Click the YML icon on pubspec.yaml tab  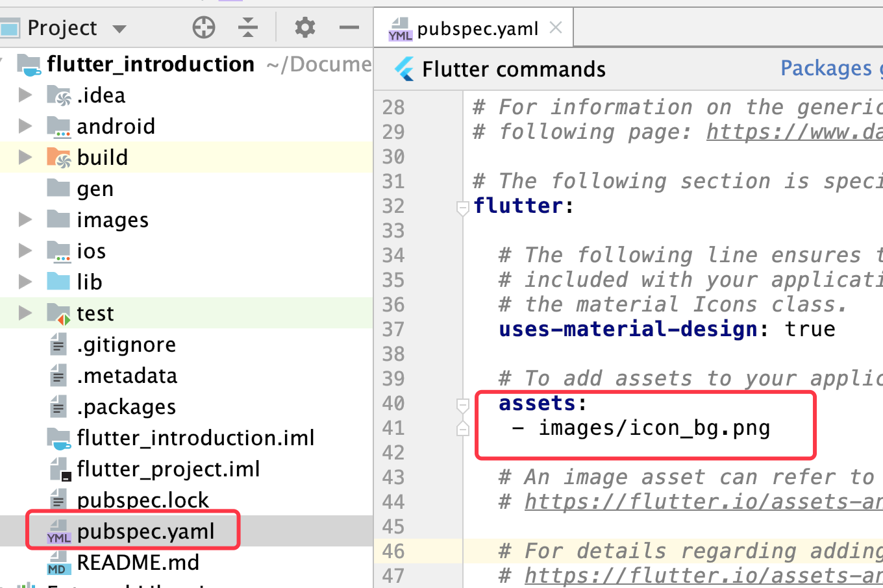pyautogui.click(x=400, y=29)
